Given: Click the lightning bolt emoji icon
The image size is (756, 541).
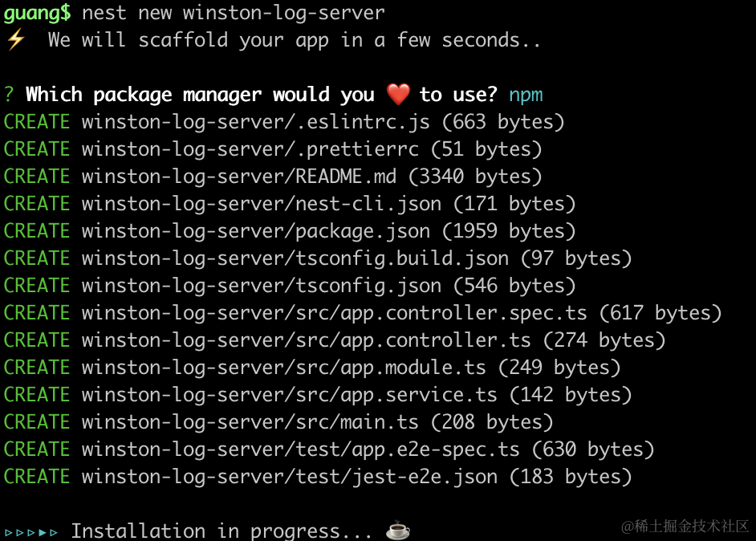Looking at the screenshot, I should click(16, 39).
